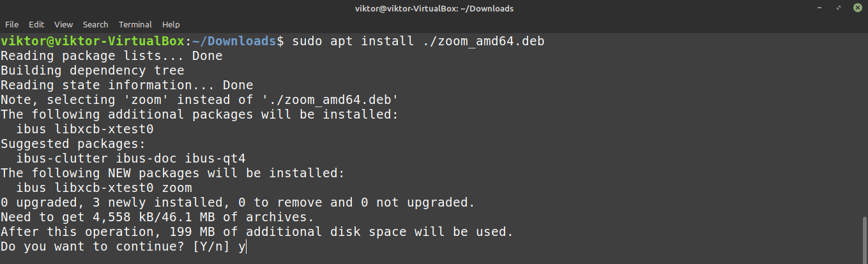This screenshot has width=868, height=264.
Task: Click the window title bar text
Action: [434, 8]
